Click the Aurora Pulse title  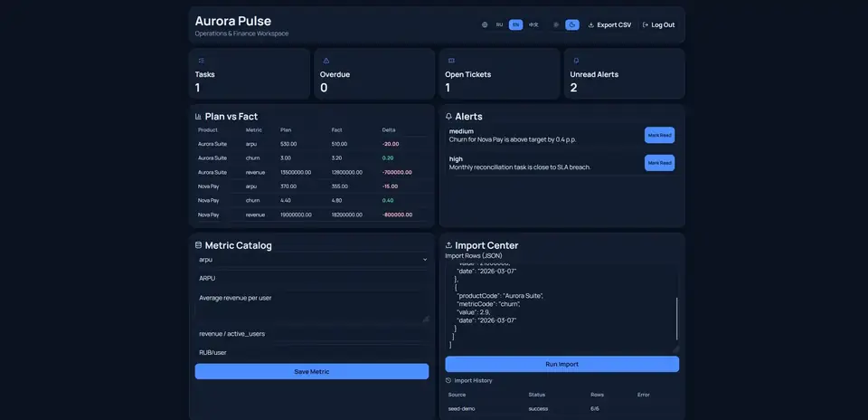233,21
